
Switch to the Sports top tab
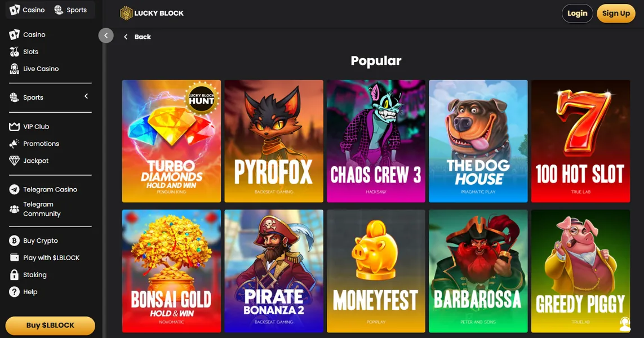[x=70, y=10]
